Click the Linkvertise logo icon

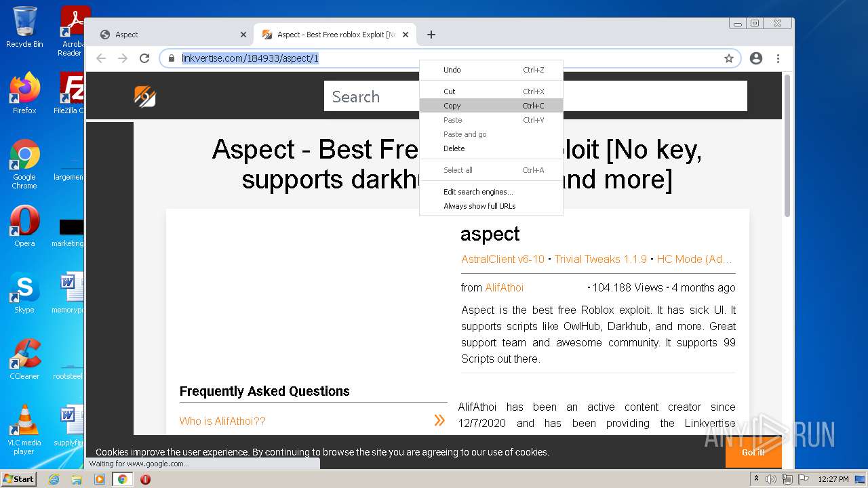pos(144,96)
